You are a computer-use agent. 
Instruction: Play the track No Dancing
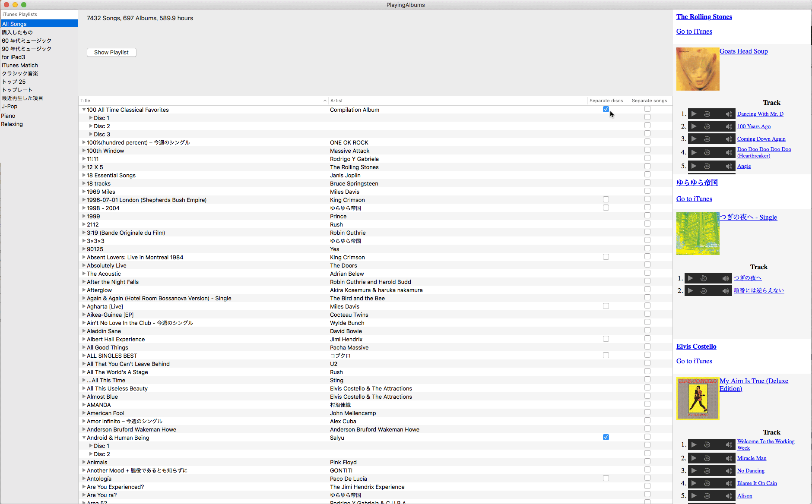694,471
